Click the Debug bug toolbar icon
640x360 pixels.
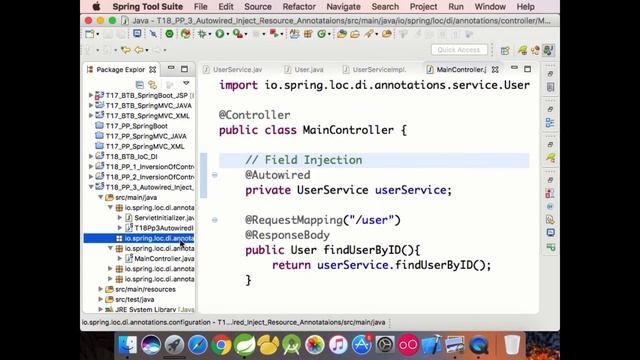(202, 34)
